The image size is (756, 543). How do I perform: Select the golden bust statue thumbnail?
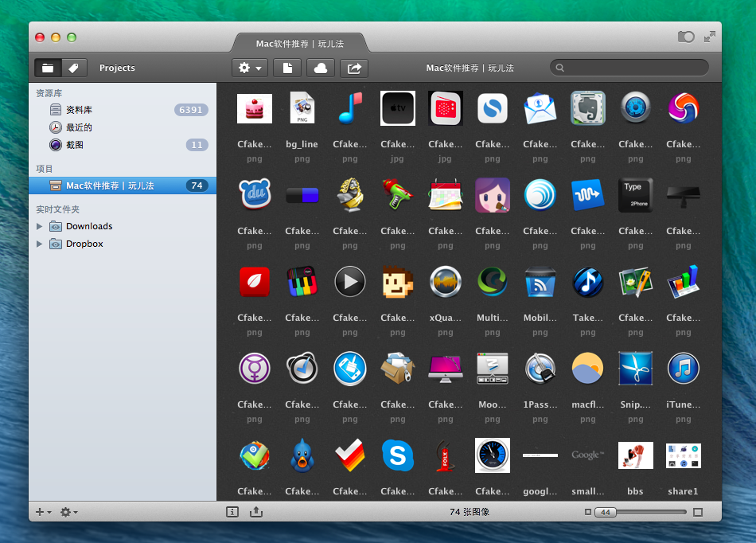coord(350,195)
